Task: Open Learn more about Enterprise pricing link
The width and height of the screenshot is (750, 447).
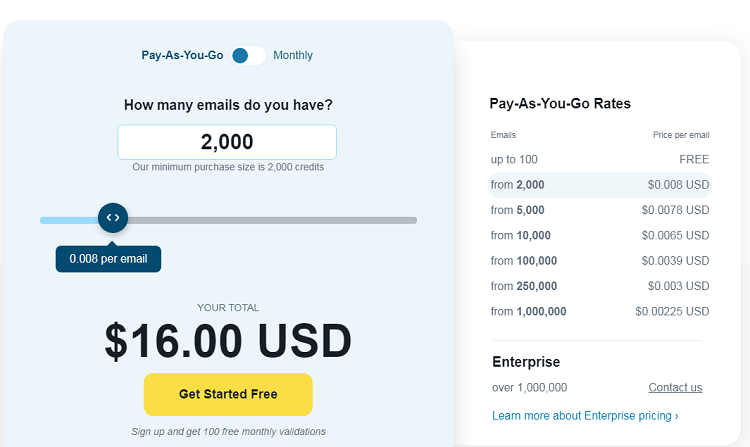Action: coord(585,415)
